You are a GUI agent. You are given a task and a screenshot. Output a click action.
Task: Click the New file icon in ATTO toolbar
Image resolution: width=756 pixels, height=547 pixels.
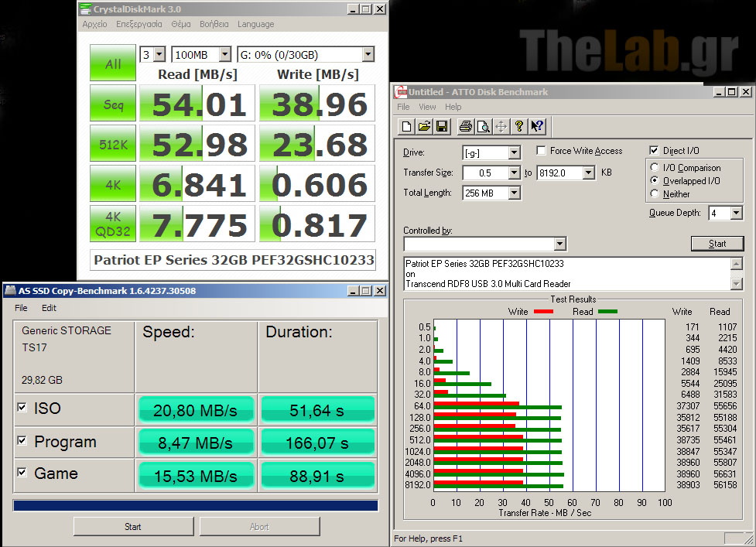coord(407,126)
